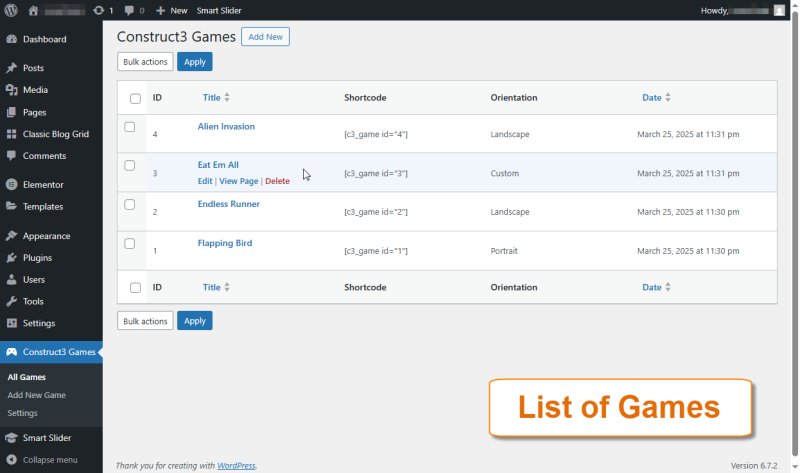Screen dimensions: 800x473
Task: Click the browser vertical scrollbar
Action: (794, 235)
